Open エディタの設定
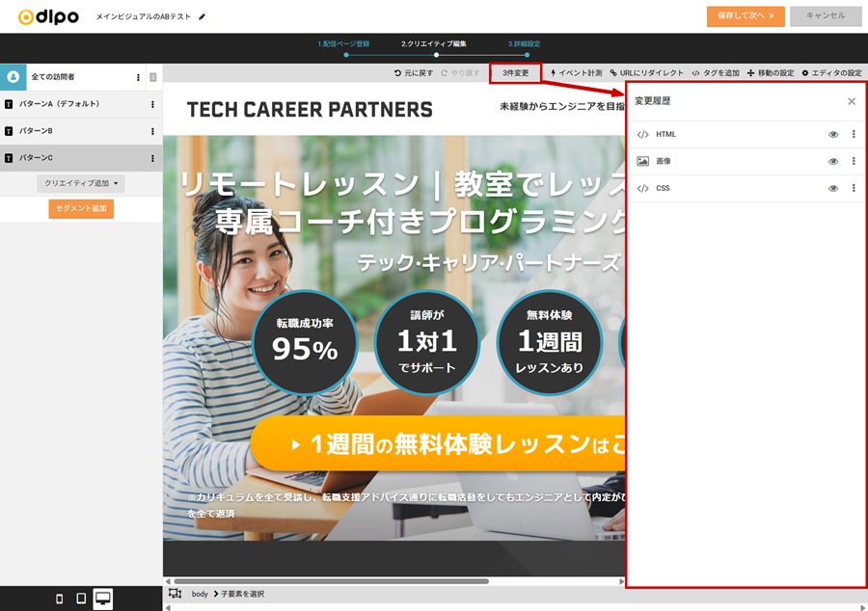Image resolution: width=868 pixels, height=611 pixels. click(832, 73)
